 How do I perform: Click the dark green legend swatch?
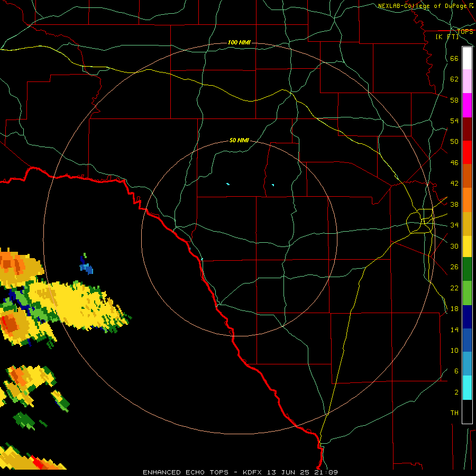[x=467, y=269]
